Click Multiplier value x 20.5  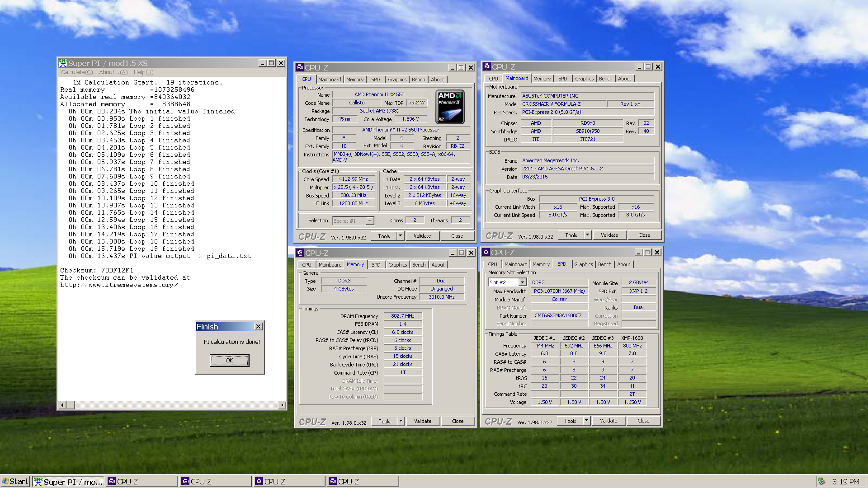[x=353, y=187]
